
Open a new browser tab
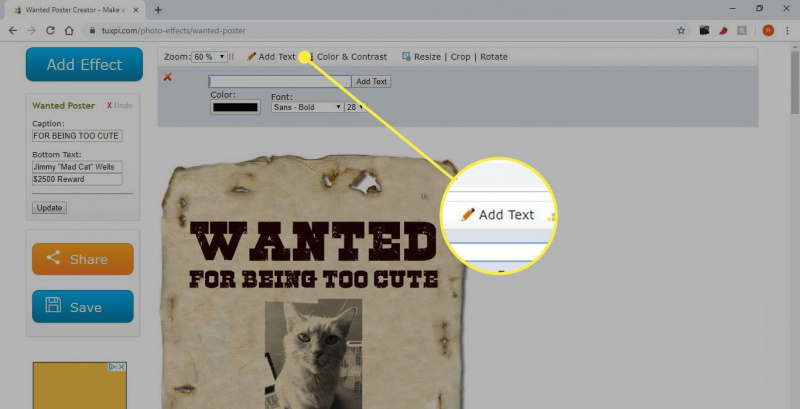click(x=158, y=10)
